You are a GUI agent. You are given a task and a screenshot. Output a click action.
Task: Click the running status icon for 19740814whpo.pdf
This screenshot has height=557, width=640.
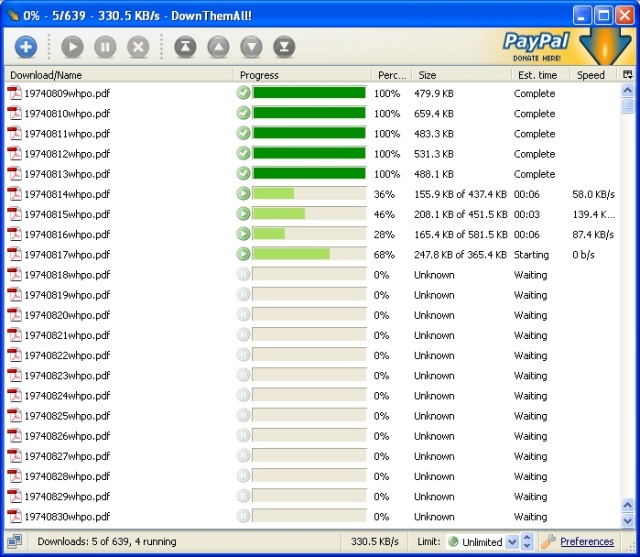[x=243, y=193]
